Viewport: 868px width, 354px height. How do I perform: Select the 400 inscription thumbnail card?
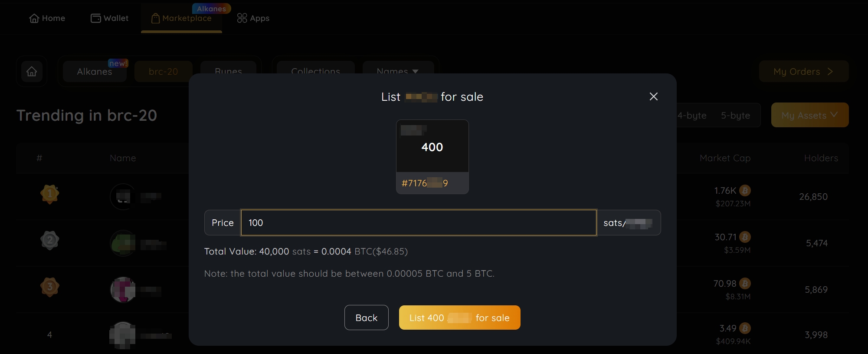pyautogui.click(x=432, y=156)
